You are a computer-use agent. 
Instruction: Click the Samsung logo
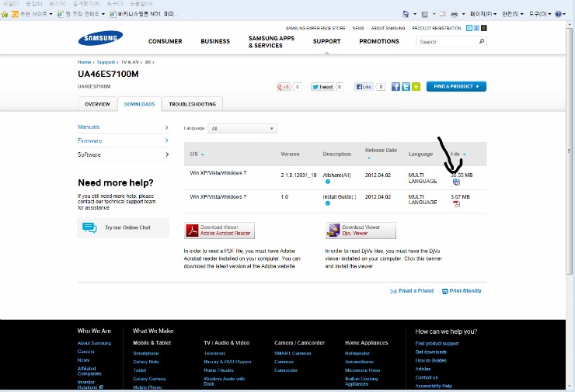100,38
